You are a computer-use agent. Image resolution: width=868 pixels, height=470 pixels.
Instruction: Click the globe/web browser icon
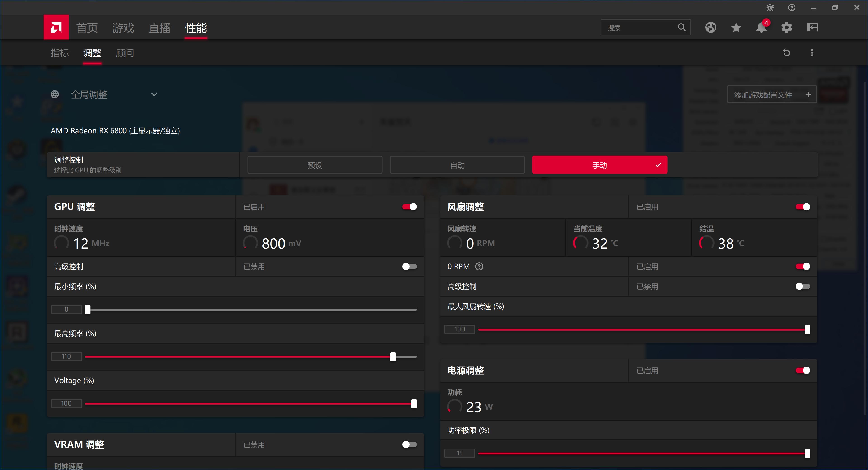[x=711, y=28]
